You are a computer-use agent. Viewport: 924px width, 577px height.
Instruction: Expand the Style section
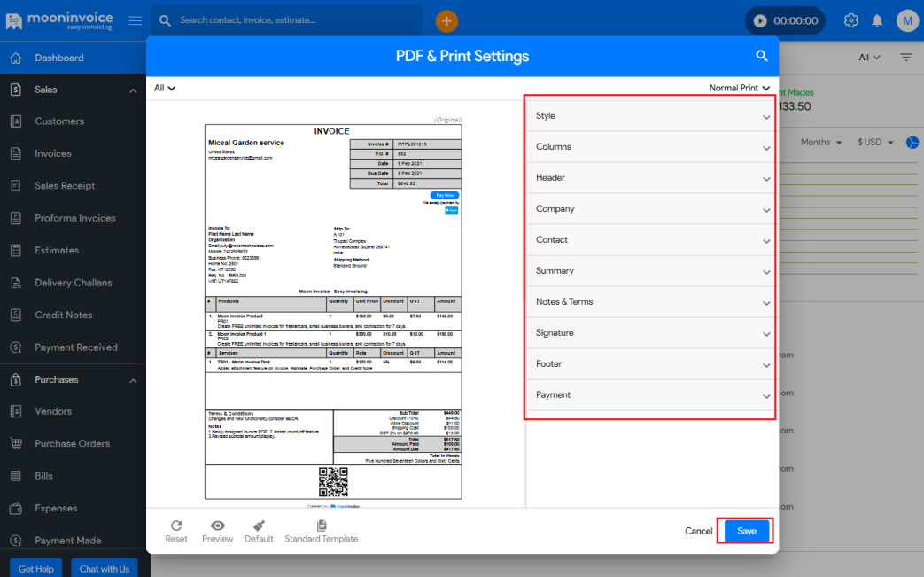(650, 116)
